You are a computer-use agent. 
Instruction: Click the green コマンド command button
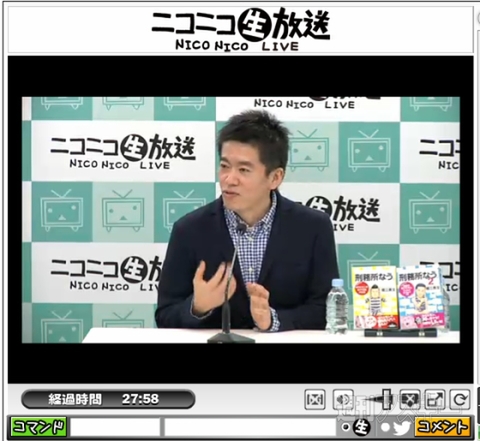click(x=38, y=427)
